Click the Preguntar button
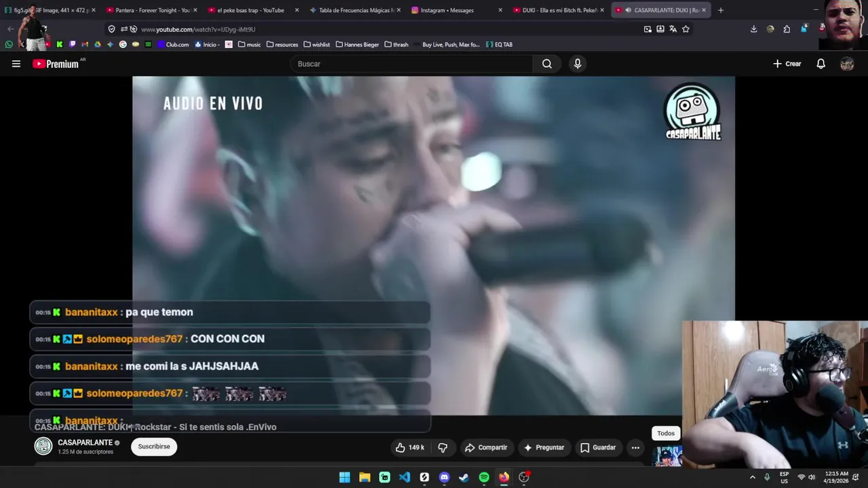 [x=544, y=447]
